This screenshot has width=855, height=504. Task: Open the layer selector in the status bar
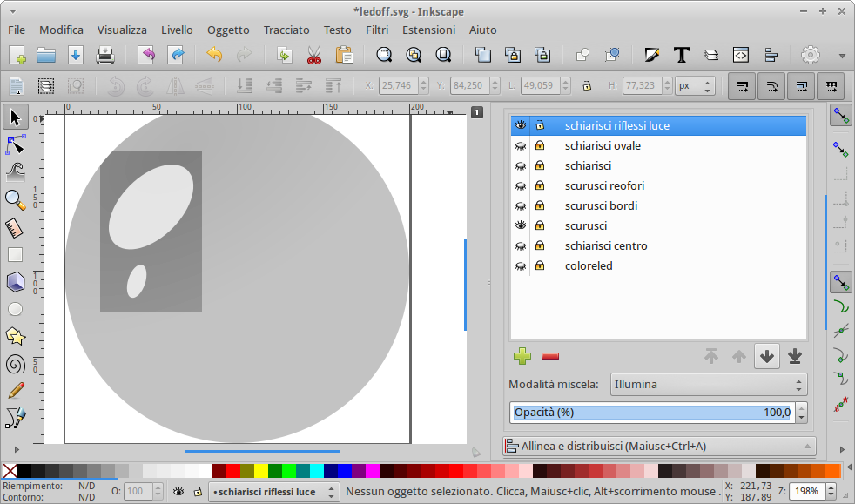[273, 491]
